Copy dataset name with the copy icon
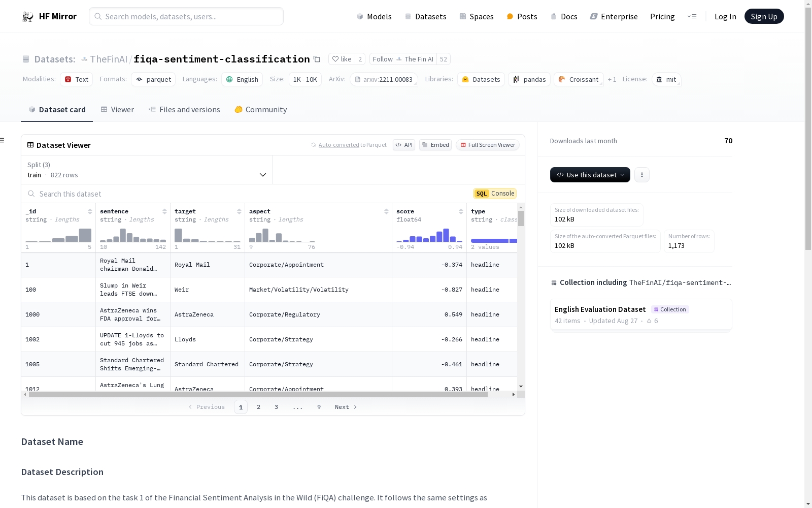Image resolution: width=812 pixels, height=508 pixels. pyautogui.click(x=317, y=59)
